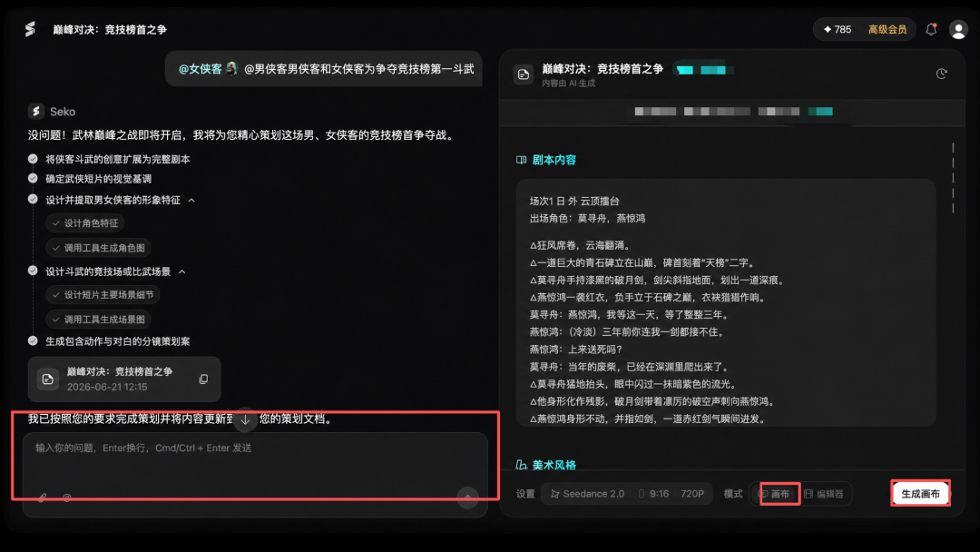The height and width of the screenshot is (552, 980).
Task: Click script line 燕惊鸿：上来送死吗？
Action: pyautogui.click(x=575, y=350)
